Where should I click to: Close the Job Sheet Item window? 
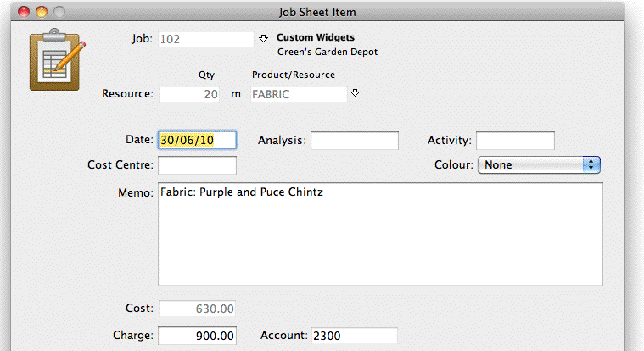(x=24, y=12)
